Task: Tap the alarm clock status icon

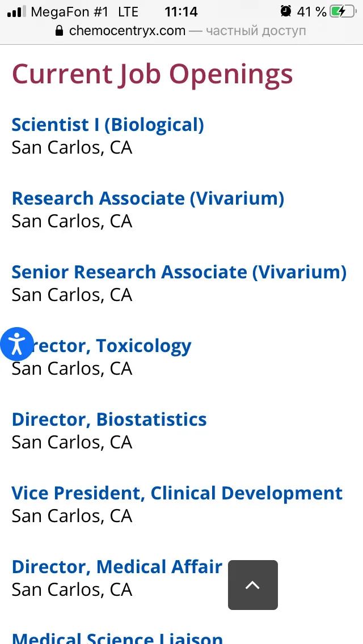Action: tap(286, 11)
